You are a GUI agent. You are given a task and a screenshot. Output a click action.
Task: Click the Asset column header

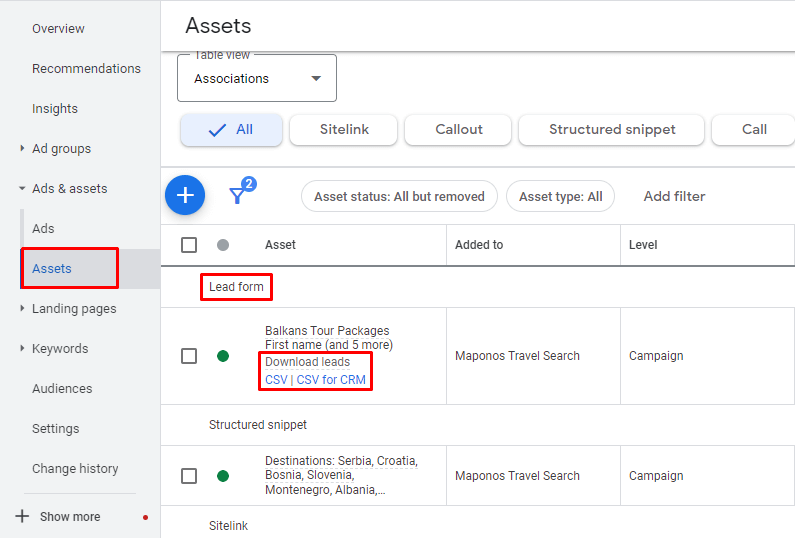coord(280,245)
